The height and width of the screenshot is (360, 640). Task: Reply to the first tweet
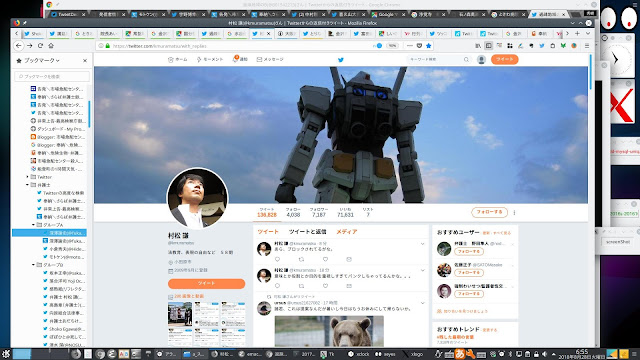point(278,259)
